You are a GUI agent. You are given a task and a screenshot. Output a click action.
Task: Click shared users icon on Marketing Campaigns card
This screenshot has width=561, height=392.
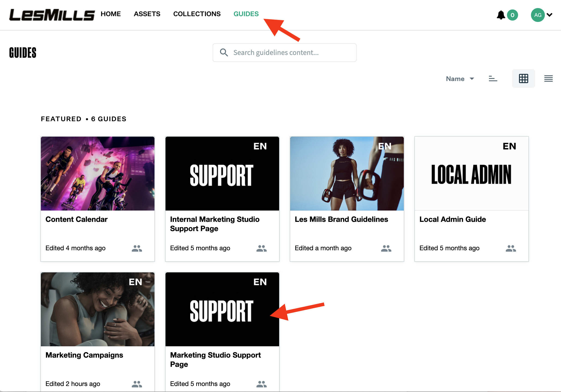coord(137,384)
